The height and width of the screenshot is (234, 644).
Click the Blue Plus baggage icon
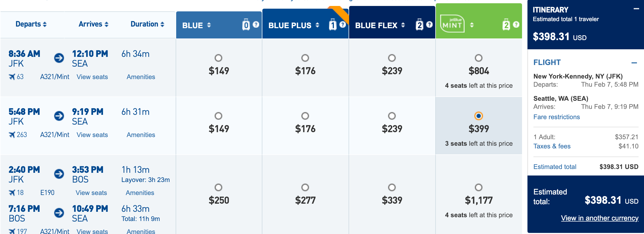point(333,25)
